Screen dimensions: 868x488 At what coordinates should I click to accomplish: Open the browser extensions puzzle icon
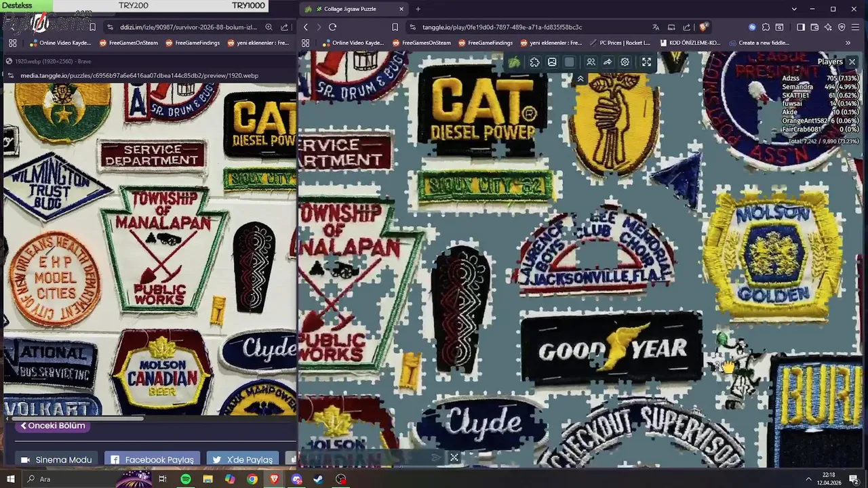point(766,27)
